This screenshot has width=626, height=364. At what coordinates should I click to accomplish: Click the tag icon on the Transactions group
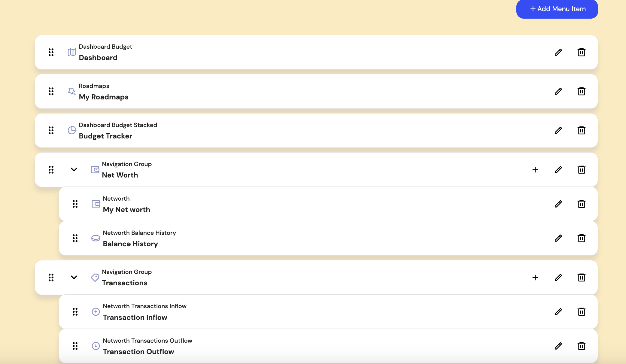tap(95, 277)
